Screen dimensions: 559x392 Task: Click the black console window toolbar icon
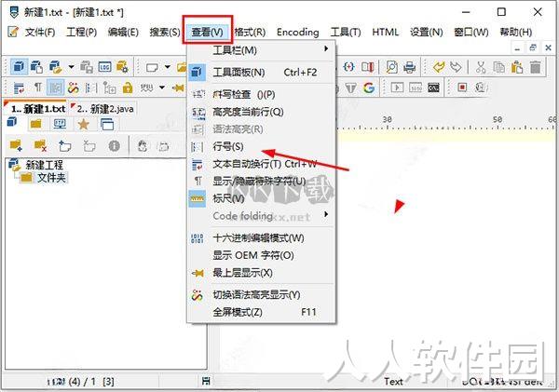tap(433, 88)
